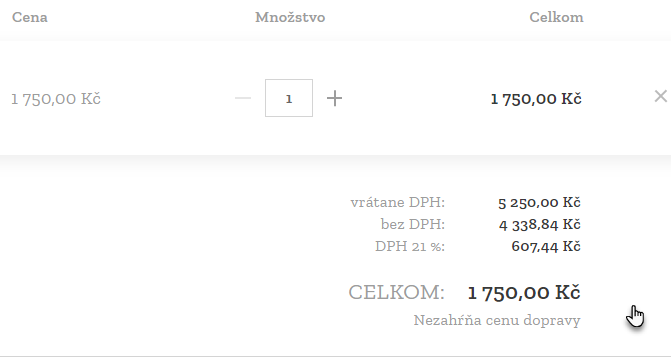The height and width of the screenshot is (361, 671).
Task: Select the grand total beside CELKOM:
Action: 524,293
